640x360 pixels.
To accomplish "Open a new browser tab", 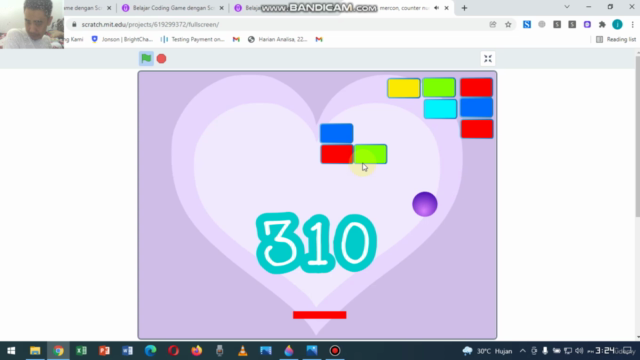I will [464, 8].
